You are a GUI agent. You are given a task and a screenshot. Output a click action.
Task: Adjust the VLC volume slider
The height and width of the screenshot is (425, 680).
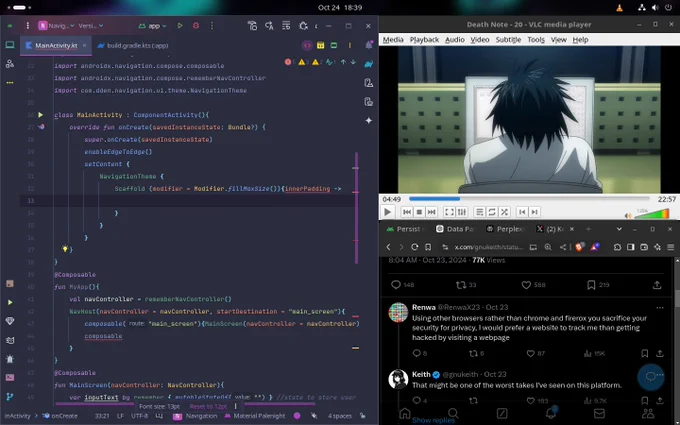pos(652,214)
